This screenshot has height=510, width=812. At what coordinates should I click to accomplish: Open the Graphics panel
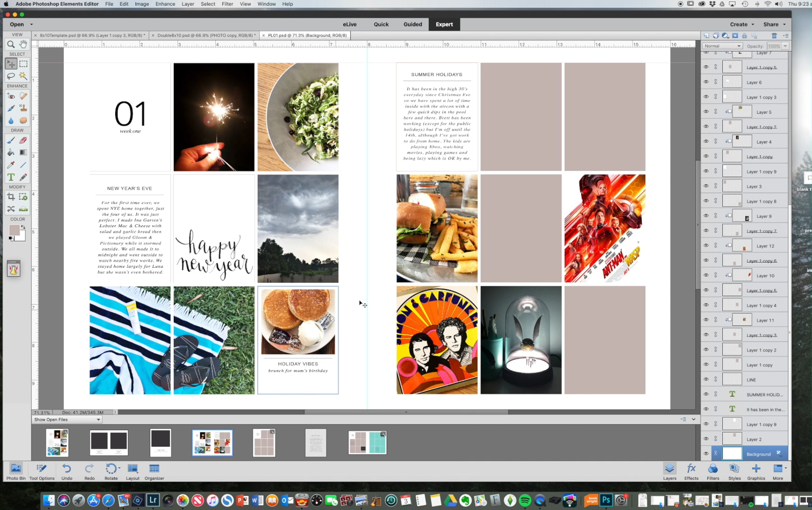pyautogui.click(x=756, y=472)
